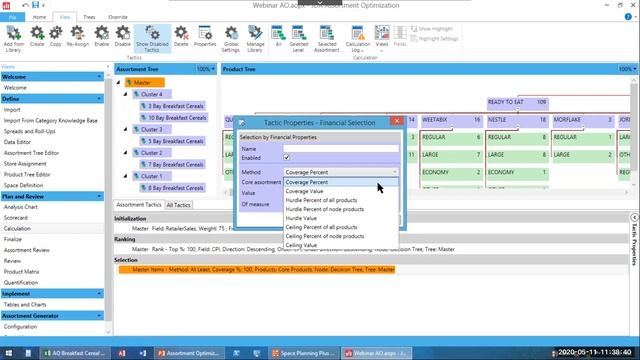Collapse the Cluster 2 node
Screen dimensions: 640x360
pos(125,153)
